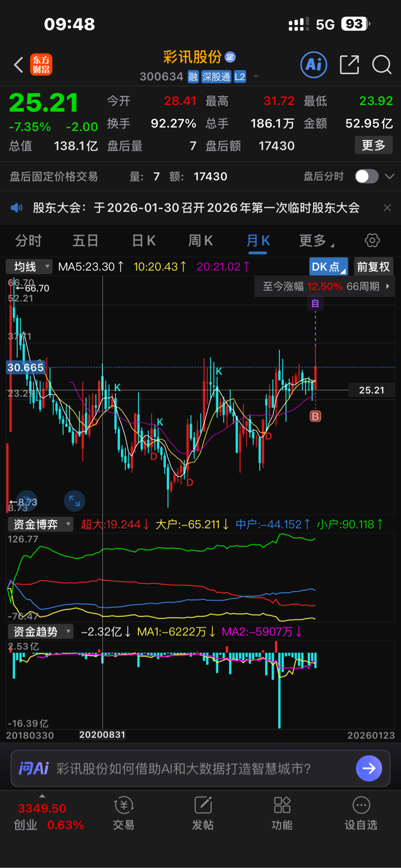Open the 均线 indicator dropdown
The width and height of the screenshot is (401, 868).
(x=29, y=267)
